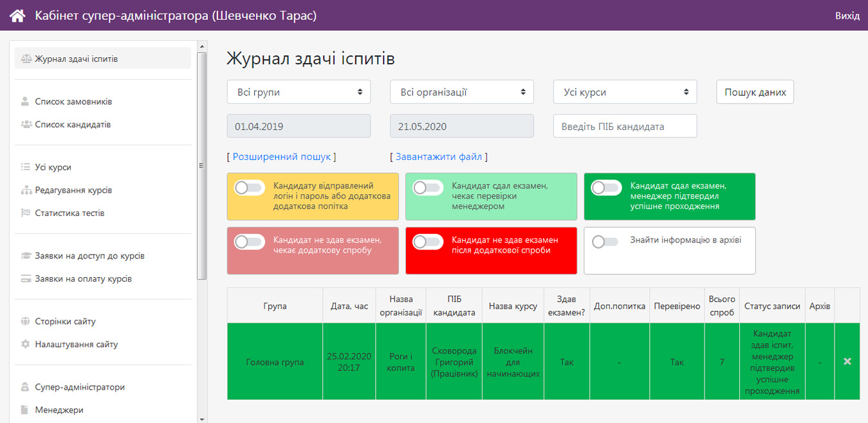This screenshot has width=868, height=423.
Task: Delete record with the white X icon
Action: (x=847, y=362)
